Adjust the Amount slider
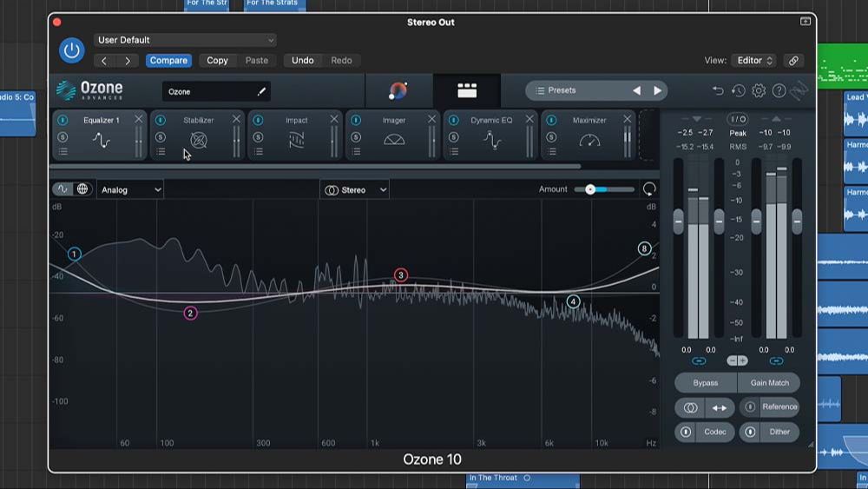The width and height of the screenshot is (868, 489). [590, 189]
